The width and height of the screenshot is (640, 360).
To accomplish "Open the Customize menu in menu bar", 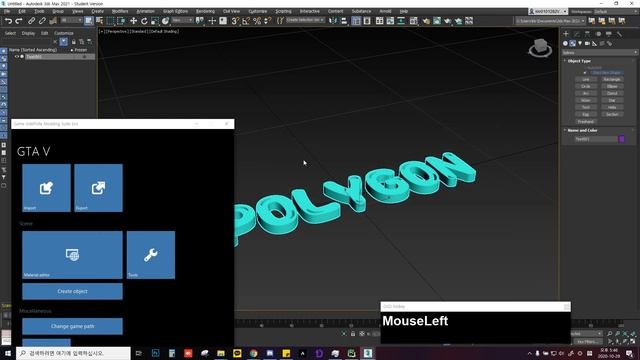I will point(258,11).
